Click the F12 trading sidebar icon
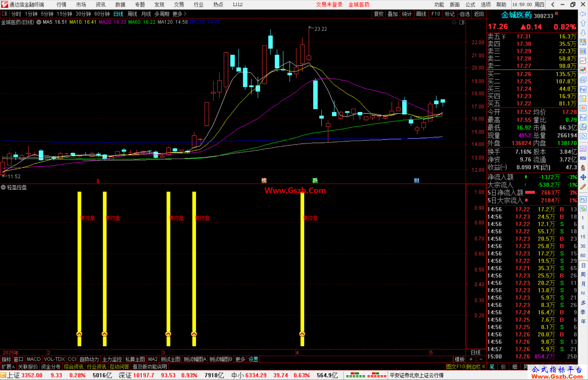This screenshot has width=588, height=380. pyautogui.click(x=583, y=118)
